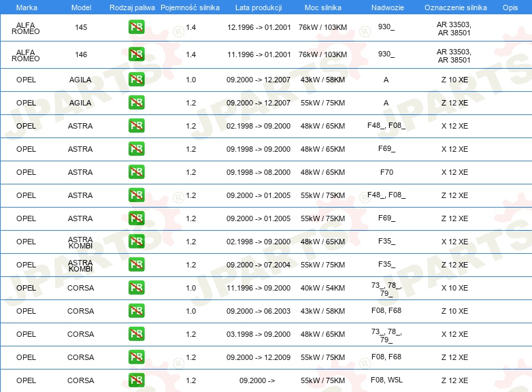Click the Nadwozie column header
Image resolution: width=532 pixels, height=392 pixels.
click(x=388, y=7)
